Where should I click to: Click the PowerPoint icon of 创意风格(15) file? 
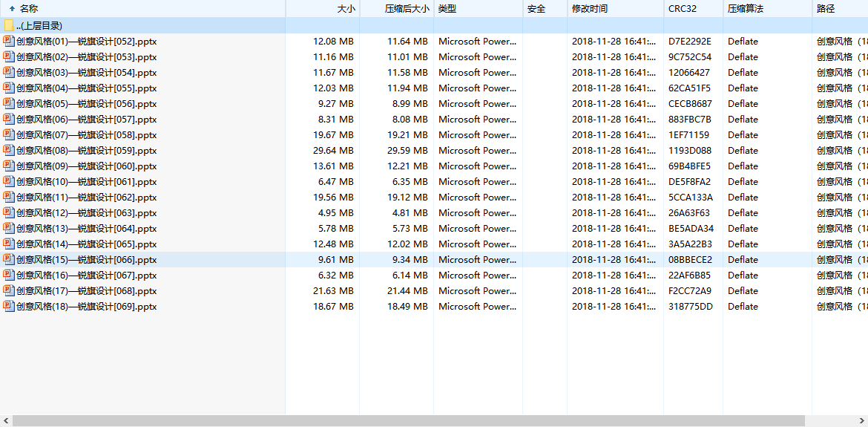pyautogui.click(x=9, y=259)
